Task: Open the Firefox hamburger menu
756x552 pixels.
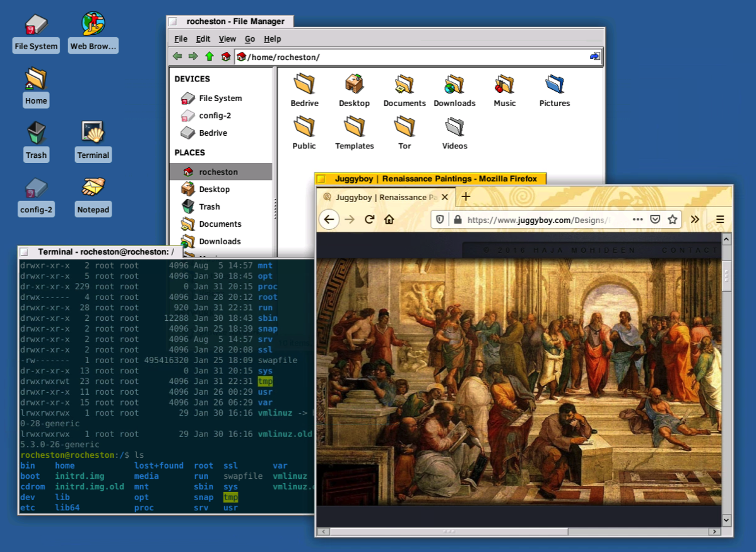Action: coord(720,219)
